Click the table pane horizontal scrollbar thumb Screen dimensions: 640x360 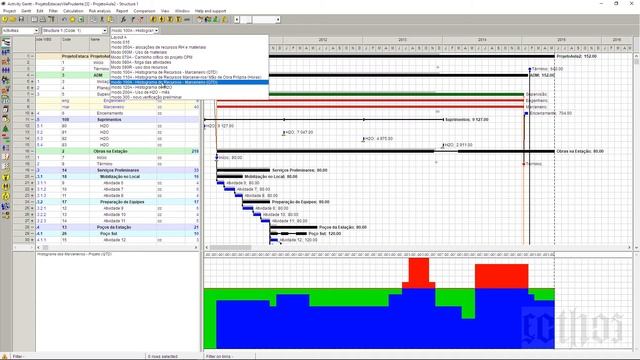pyautogui.click(x=45, y=247)
